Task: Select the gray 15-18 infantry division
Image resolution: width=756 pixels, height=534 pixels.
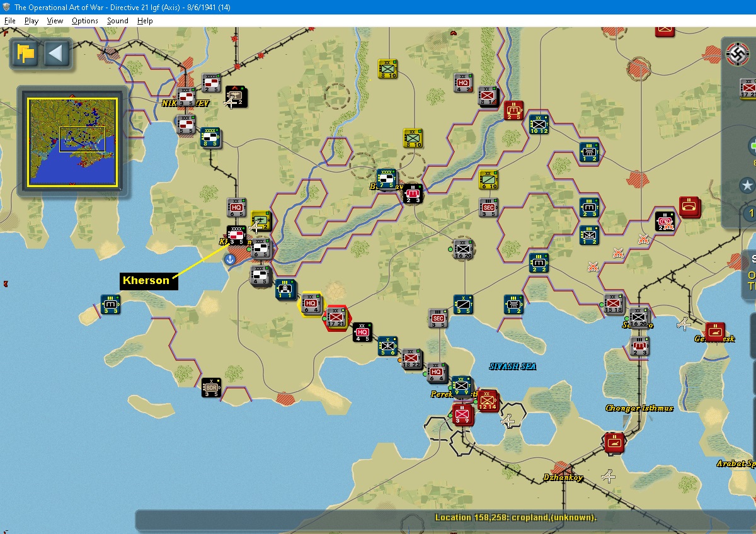Action: (613, 304)
